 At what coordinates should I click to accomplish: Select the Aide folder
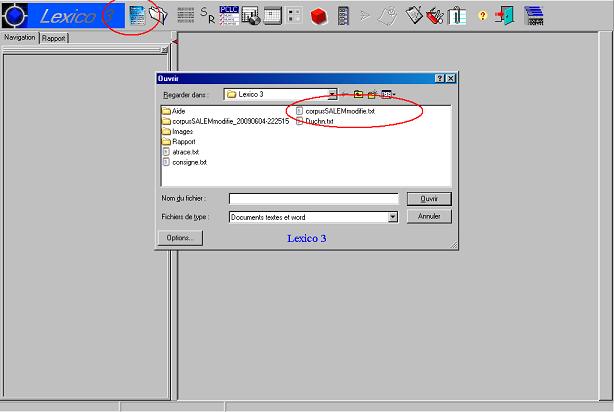pyautogui.click(x=173, y=111)
